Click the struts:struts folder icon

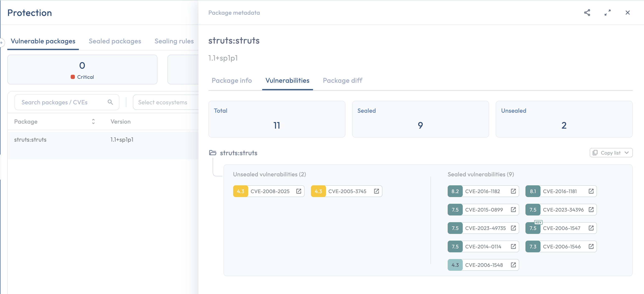point(212,153)
